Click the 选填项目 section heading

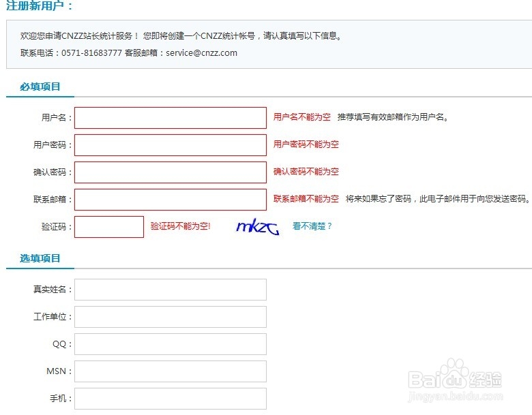(x=40, y=258)
